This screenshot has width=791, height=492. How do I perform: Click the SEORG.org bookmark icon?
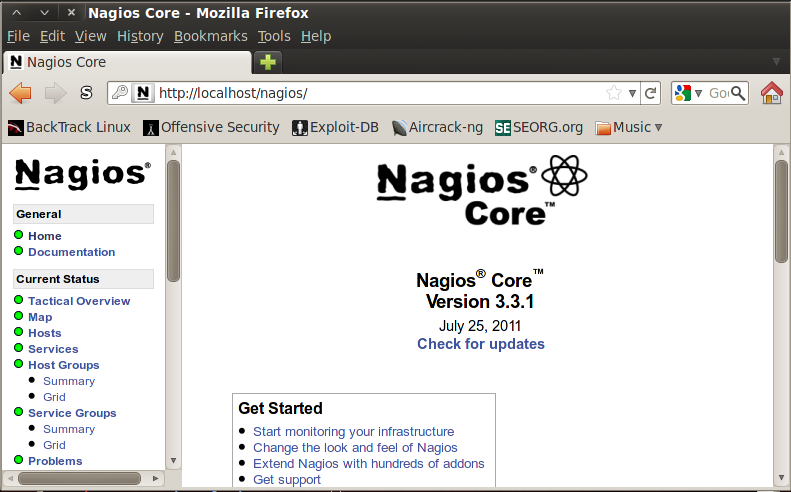pyautogui.click(x=502, y=128)
